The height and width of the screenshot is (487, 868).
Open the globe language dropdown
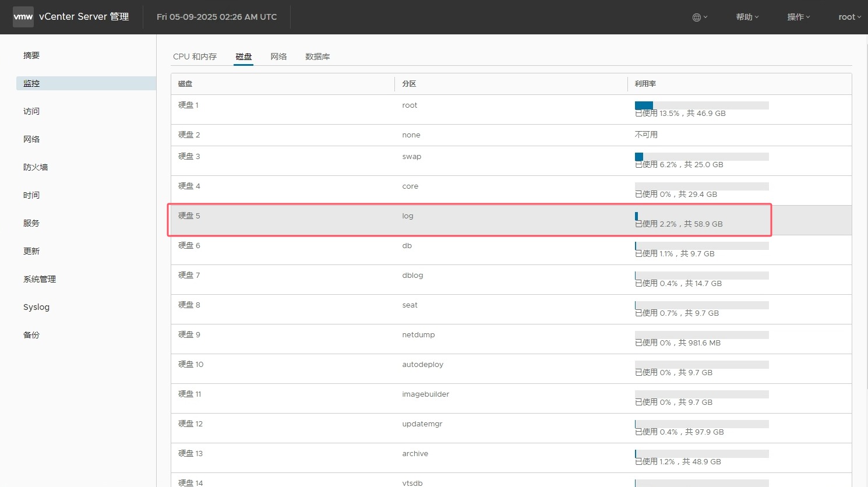700,17
